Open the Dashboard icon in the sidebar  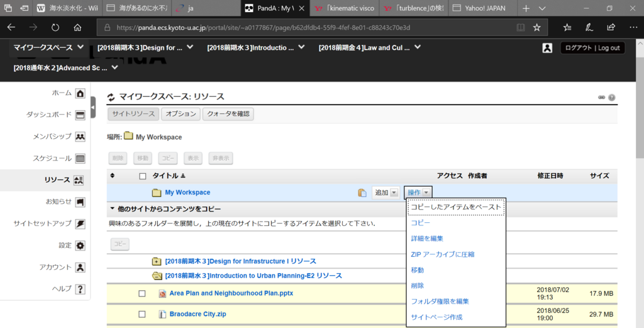[80, 115]
